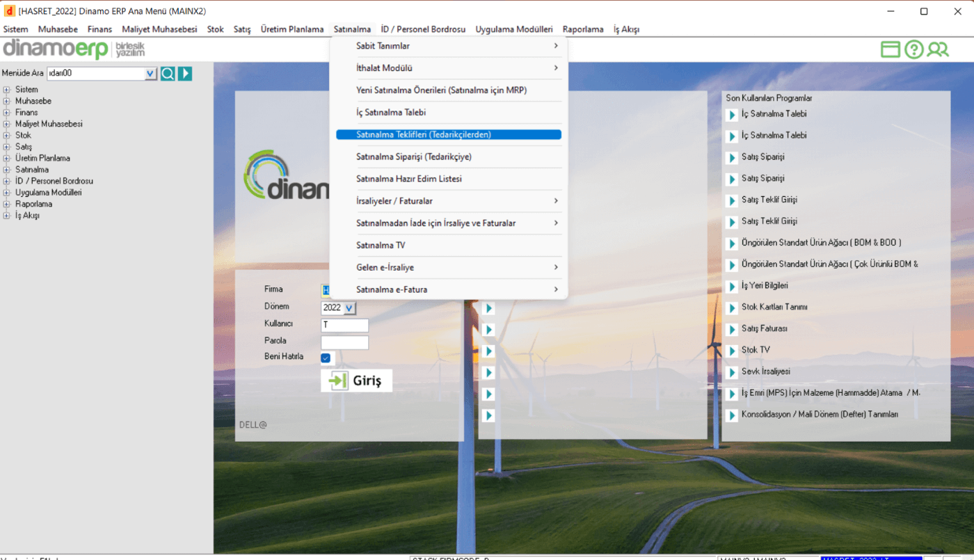Select Satış label in the sidebar tree
The image size is (974, 560).
point(24,147)
